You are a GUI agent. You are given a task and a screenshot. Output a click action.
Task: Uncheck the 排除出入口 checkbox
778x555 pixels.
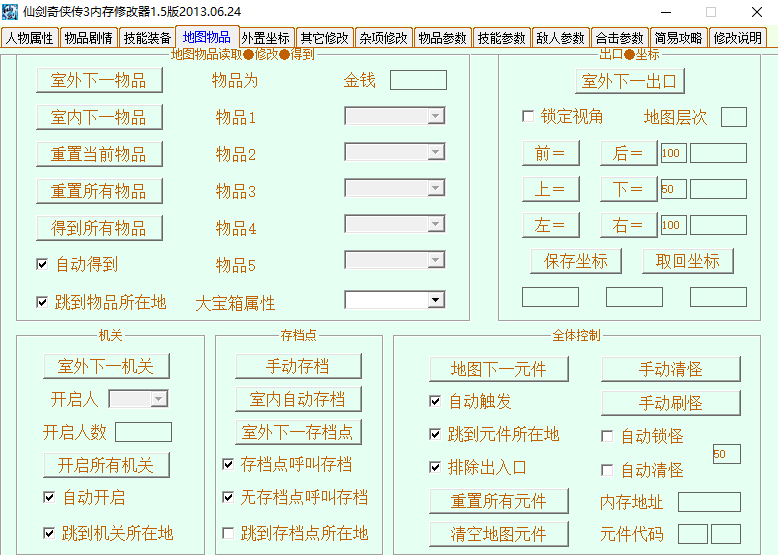tap(435, 467)
